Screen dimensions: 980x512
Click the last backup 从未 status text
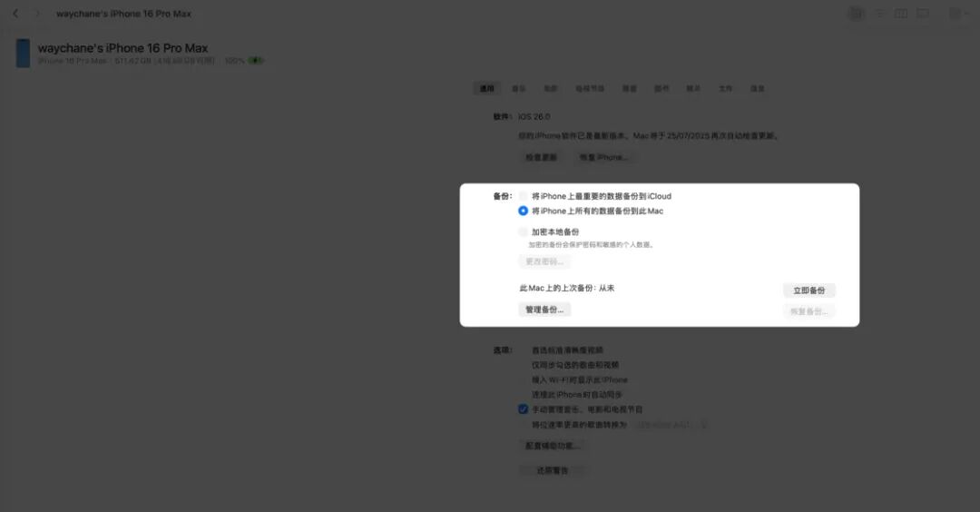pyautogui.click(x=607, y=288)
